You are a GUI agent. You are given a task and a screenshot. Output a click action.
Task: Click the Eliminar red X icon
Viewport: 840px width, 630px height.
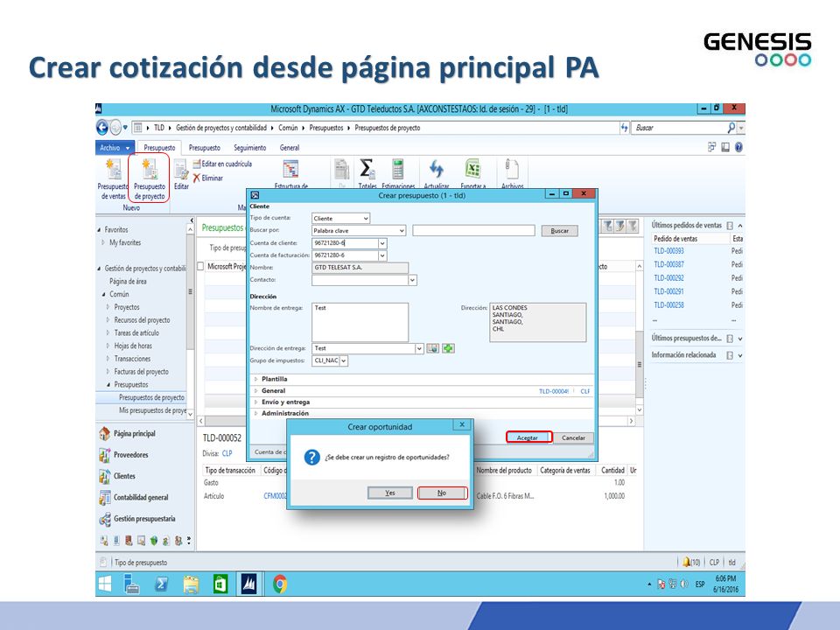pos(197,178)
